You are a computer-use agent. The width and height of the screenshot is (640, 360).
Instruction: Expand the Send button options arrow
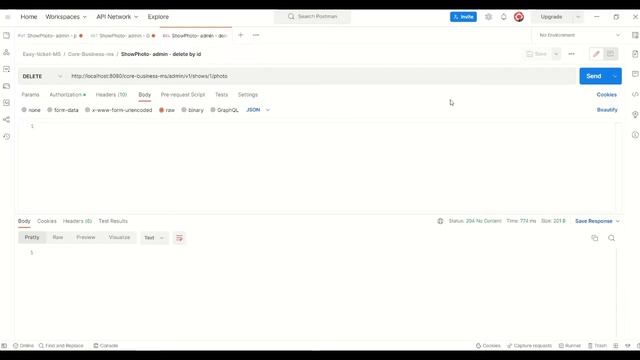[615, 76]
